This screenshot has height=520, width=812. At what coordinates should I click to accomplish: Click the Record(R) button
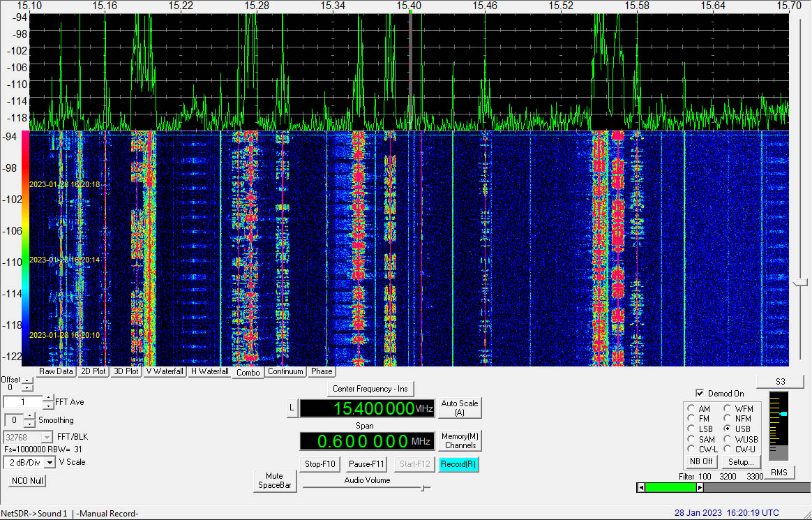tap(458, 464)
